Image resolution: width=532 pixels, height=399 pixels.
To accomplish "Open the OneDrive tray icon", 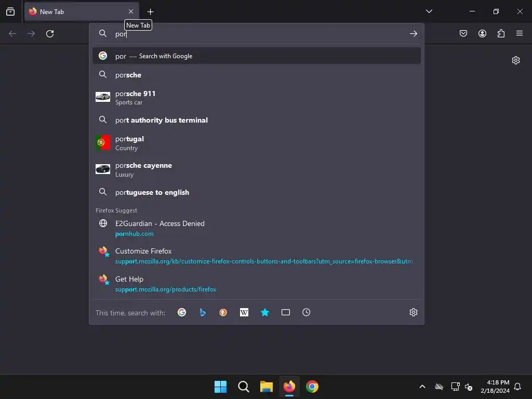I will pos(439,387).
